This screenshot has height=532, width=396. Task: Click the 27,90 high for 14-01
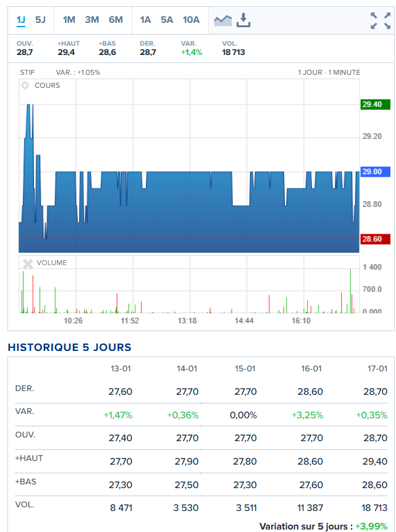(187, 462)
